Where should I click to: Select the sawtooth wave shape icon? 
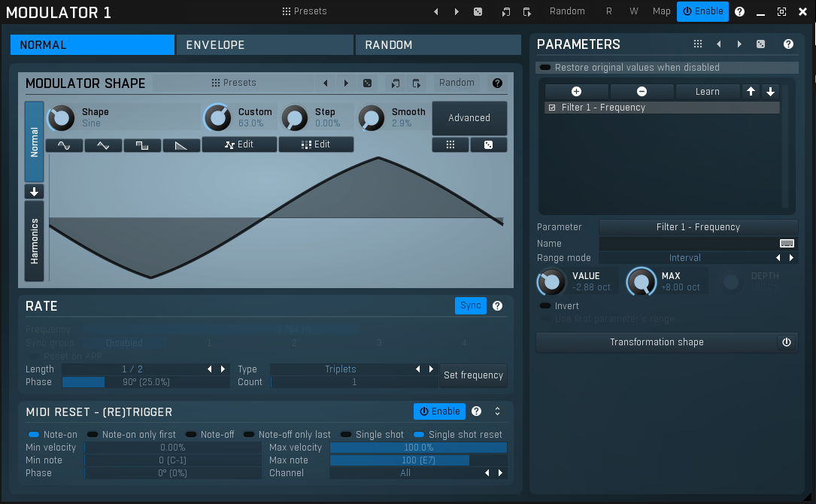181,145
